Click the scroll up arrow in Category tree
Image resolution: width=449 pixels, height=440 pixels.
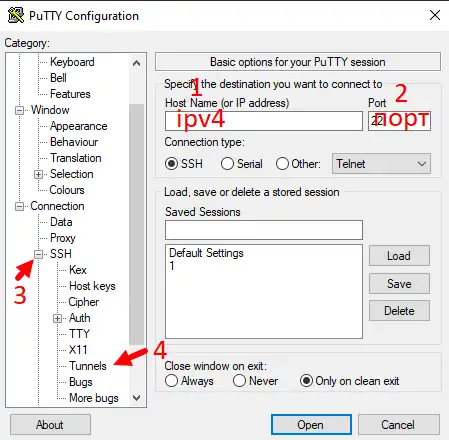[x=136, y=63]
